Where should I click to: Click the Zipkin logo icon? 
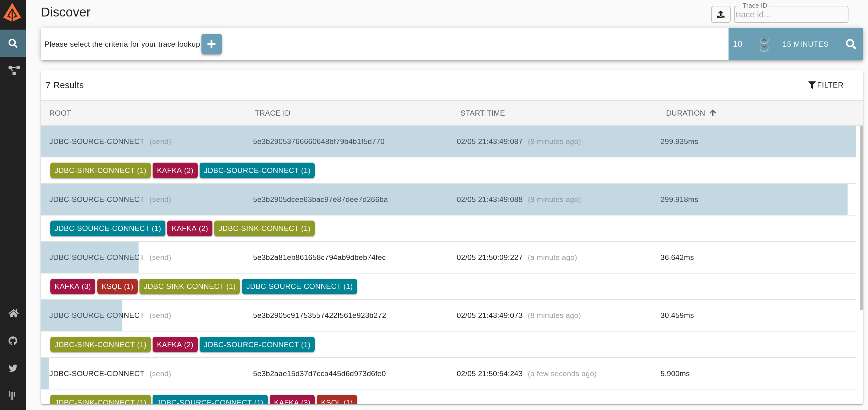pos(13,13)
